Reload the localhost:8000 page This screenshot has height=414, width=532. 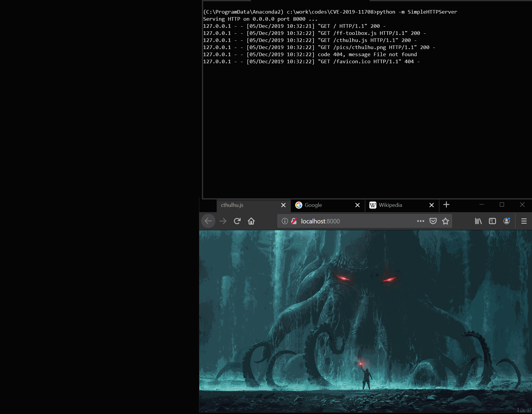[237, 221]
